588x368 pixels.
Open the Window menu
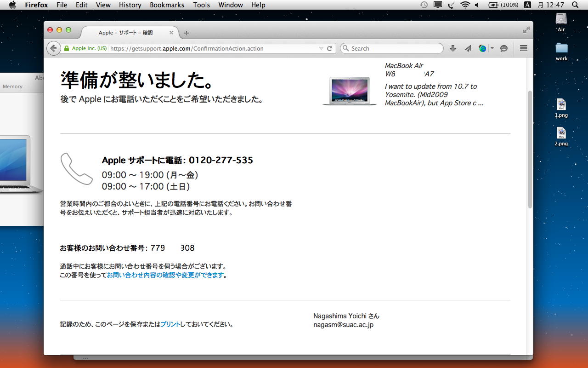click(231, 5)
